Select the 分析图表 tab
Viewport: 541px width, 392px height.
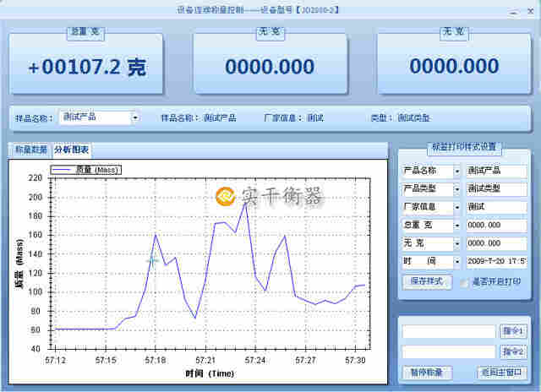click(72, 150)
